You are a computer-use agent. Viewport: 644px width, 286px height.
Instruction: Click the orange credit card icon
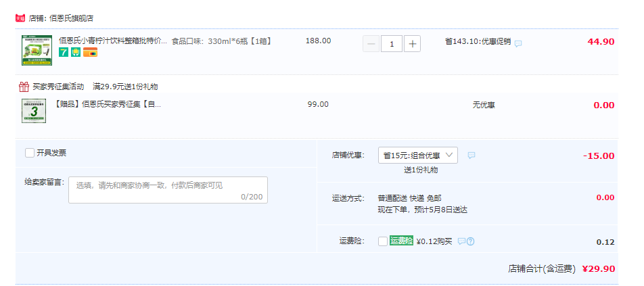[x=91, y=52]
